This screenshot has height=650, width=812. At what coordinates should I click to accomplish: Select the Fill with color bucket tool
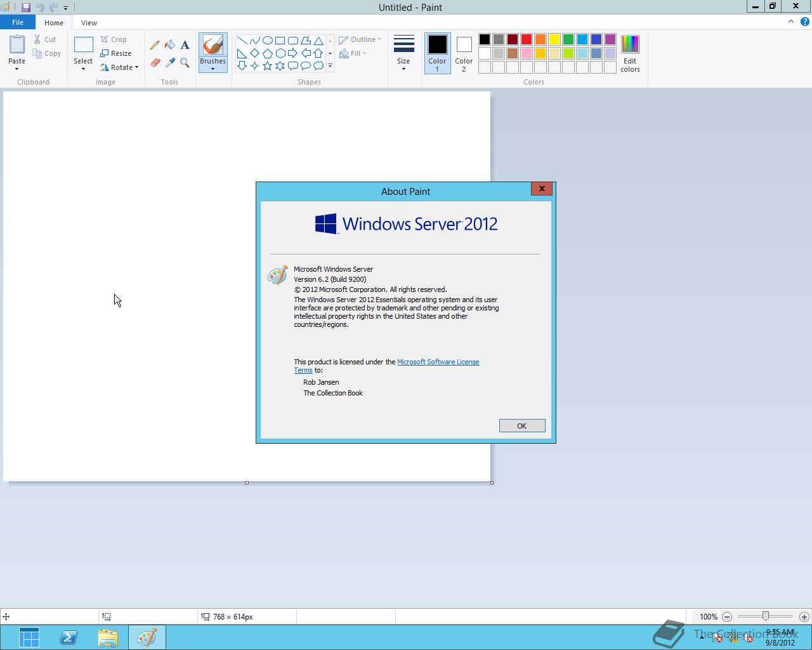[x=170, y=45]
